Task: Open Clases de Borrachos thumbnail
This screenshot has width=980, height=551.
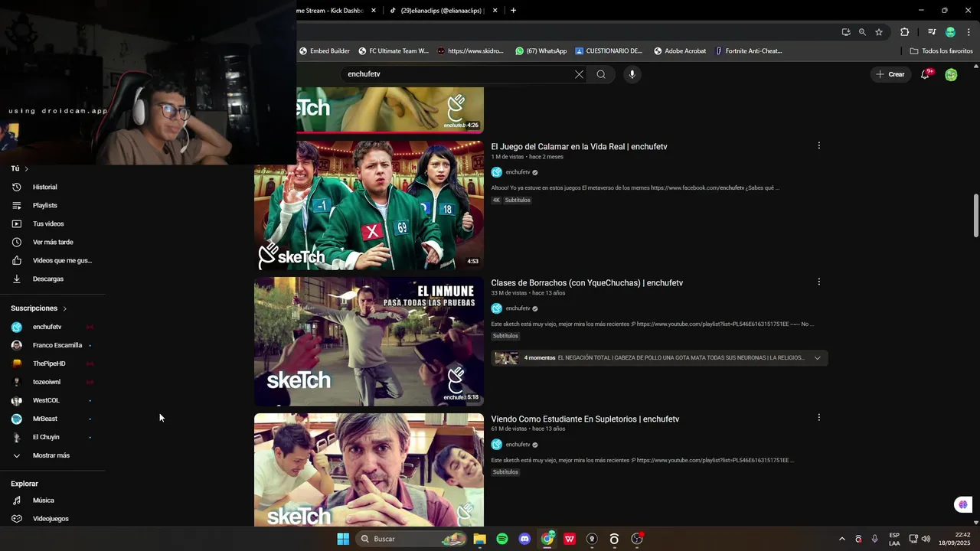Action: click(x=369, y=341)
